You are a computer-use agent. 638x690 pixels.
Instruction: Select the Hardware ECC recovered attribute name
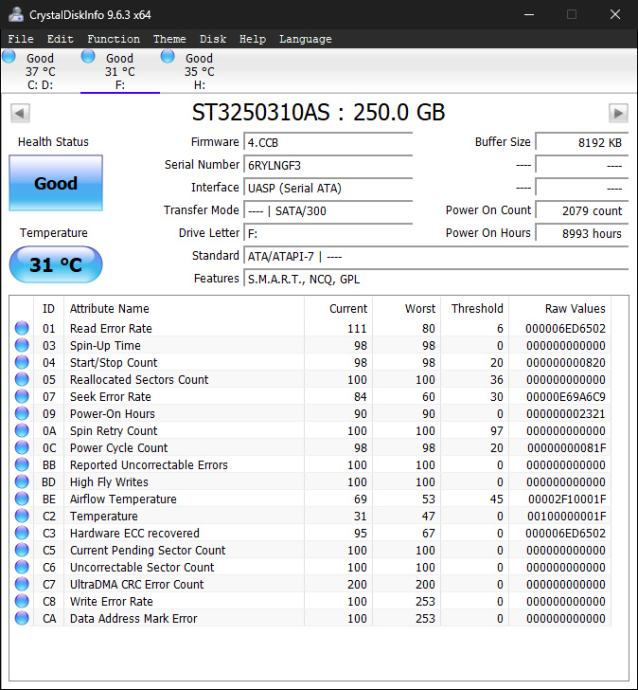pos(135,533)
